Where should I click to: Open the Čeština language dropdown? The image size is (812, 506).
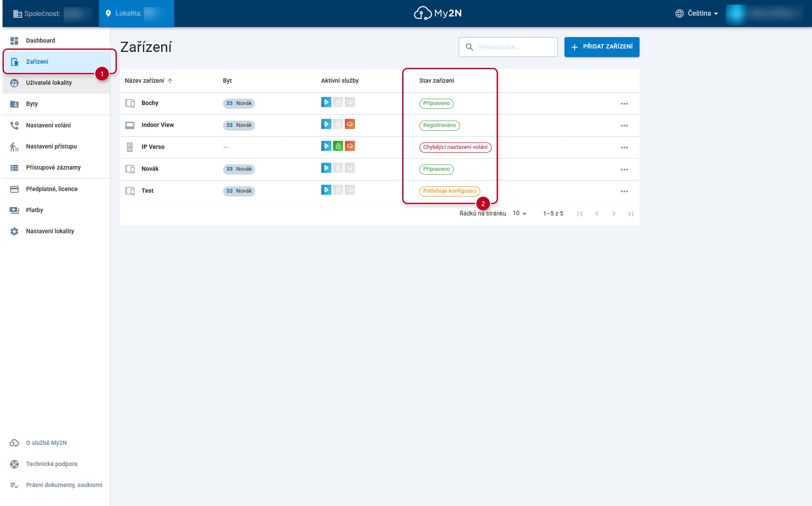696,13
